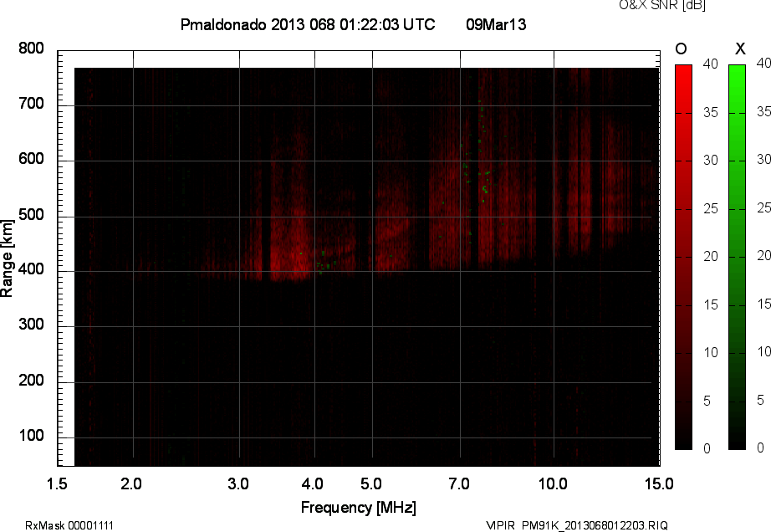The image size is (771, 532).
Task: Click the 15.0 MHz frequency tick label
Action: 658,483
